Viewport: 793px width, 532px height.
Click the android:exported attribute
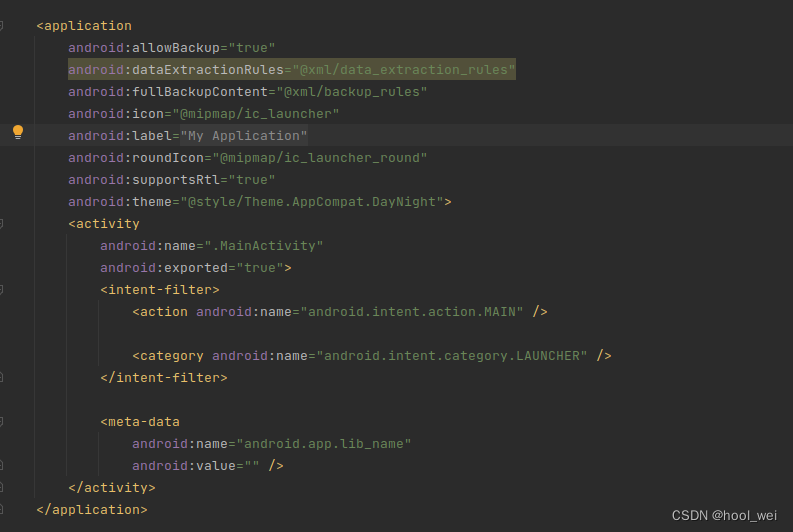[x=164, y=268]
